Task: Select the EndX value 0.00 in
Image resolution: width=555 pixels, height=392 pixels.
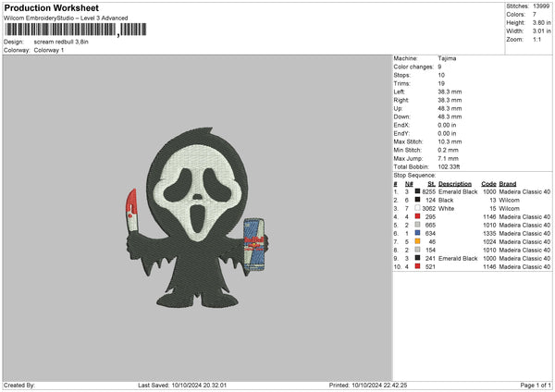Action: 447,125
